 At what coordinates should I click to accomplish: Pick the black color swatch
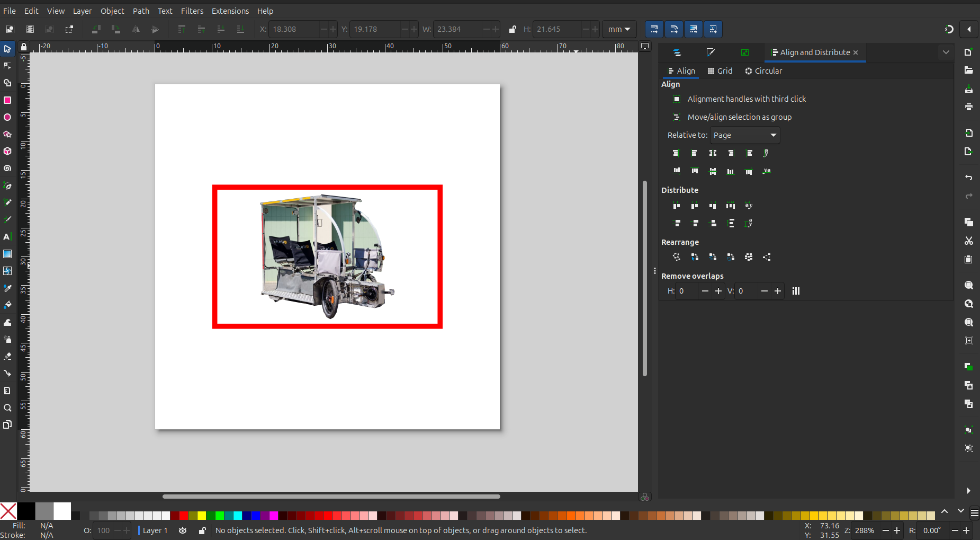(26, 511)
